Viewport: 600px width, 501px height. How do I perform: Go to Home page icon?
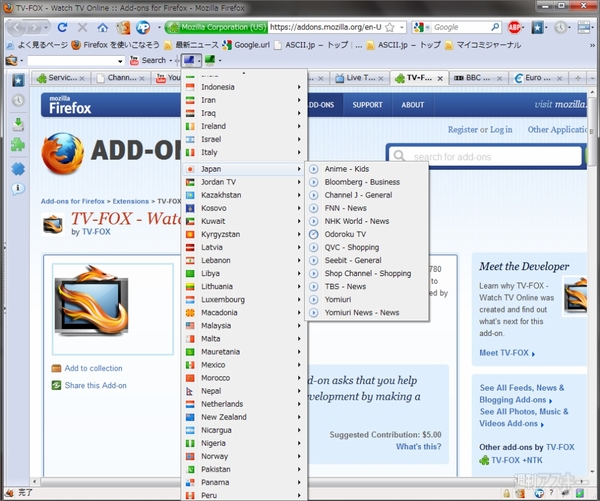102,27
